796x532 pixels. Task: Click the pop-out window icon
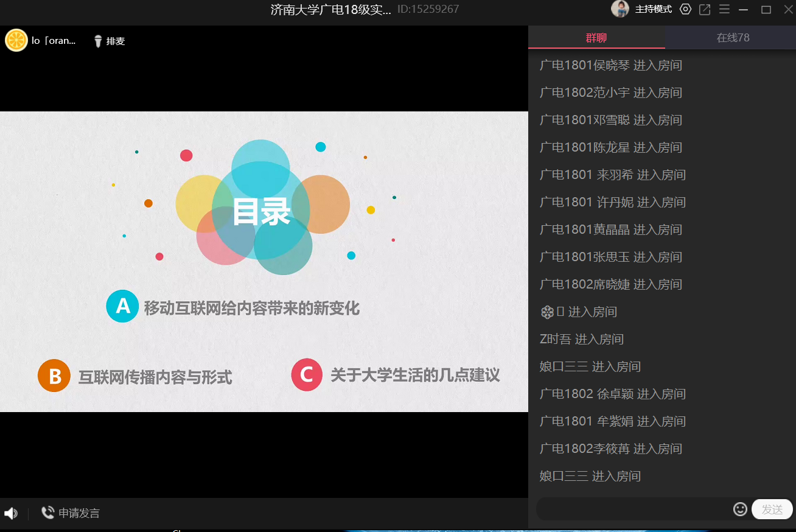705,9
